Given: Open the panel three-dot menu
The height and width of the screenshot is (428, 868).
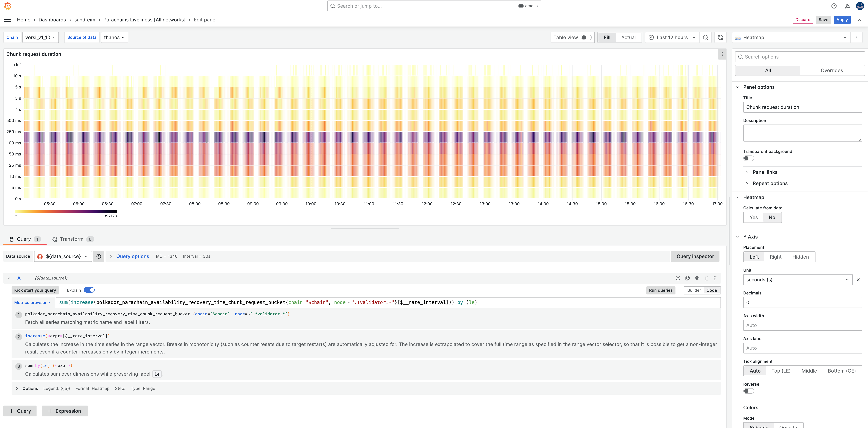Looking at the screenshot, I should pyautogui.click(x=722, y=54).
